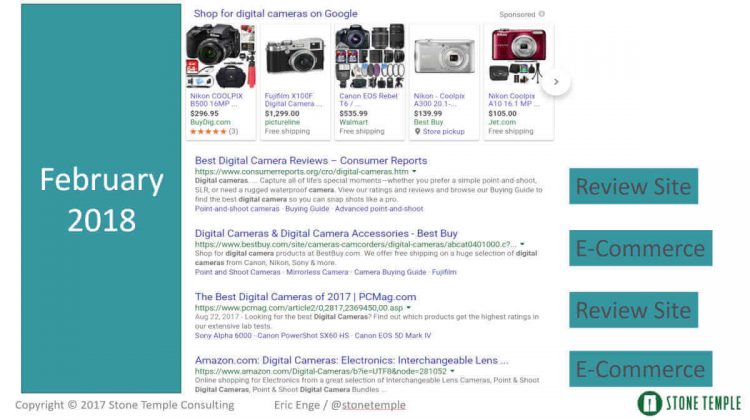This screenshot has width=750, height=420.
Task: Click the pictureline seller name
Action: tap(282, 122)
